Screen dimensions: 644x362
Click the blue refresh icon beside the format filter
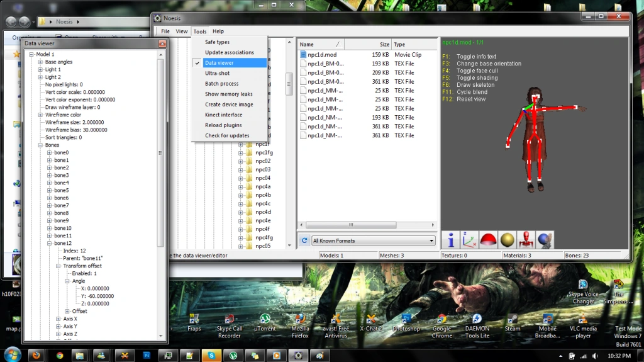point(304,240)
